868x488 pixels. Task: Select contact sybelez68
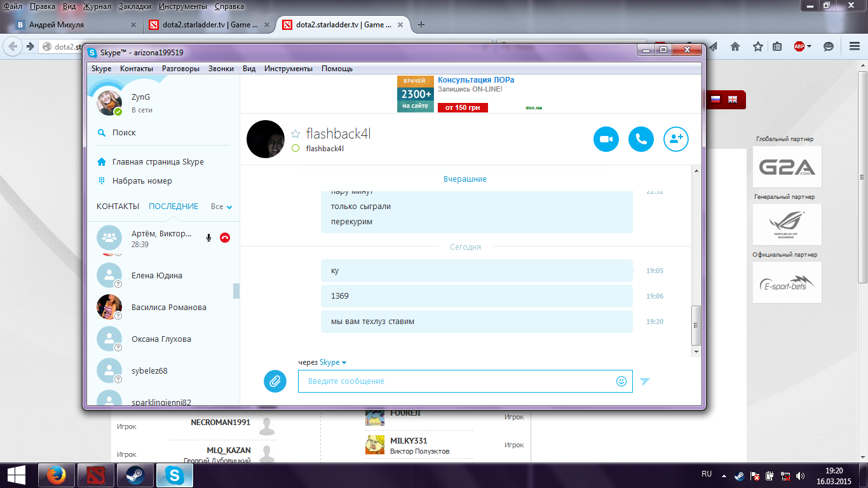click(x=162, y=371)
